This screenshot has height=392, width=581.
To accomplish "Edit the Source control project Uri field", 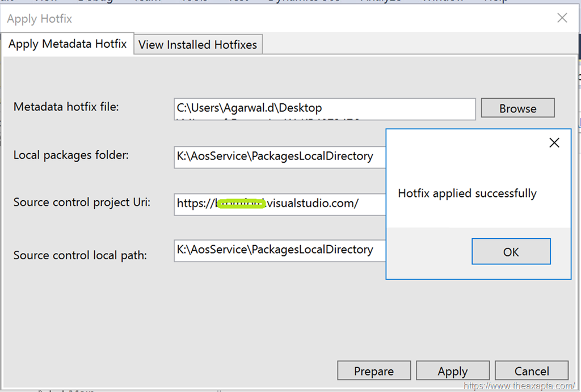I will (280, 204).
